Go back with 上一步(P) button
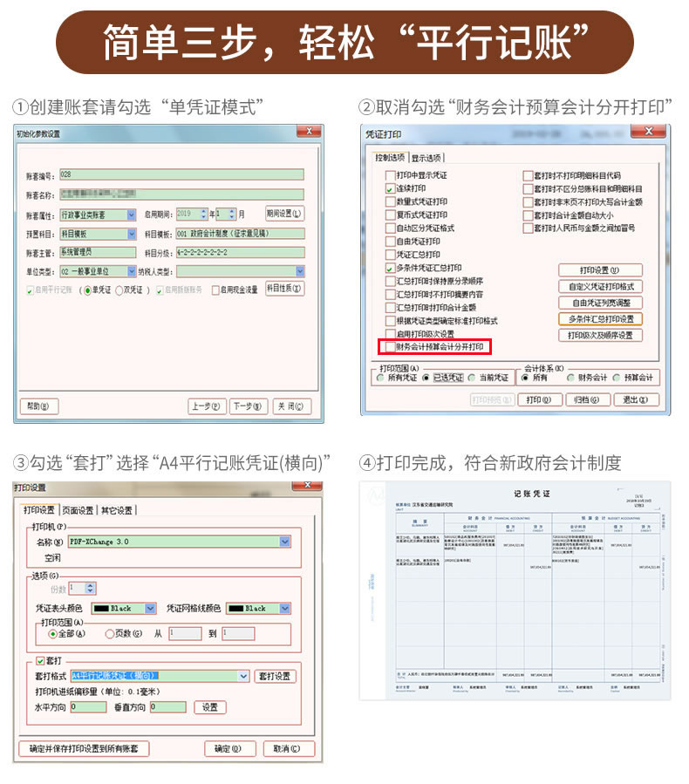Image resolution: width=689 pixels, height=784 pixels. coord(207,406)
